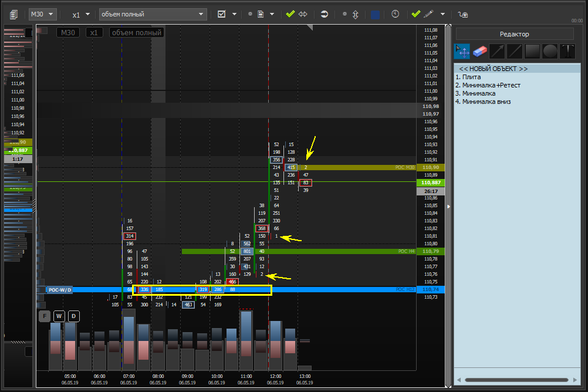
Task: Toggle the small dot beside vertical arrows
Action: click(x=344, y=14)
